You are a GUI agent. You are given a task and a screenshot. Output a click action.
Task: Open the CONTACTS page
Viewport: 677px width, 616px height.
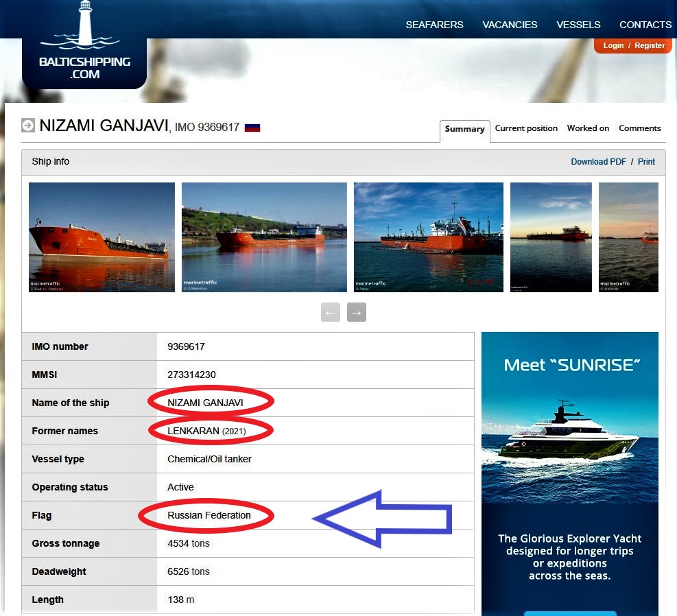click(x=645, y=25)
